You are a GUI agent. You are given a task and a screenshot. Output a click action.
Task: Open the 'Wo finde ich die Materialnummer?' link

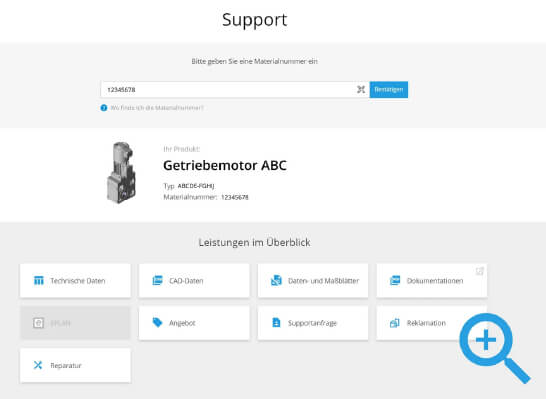pyautogui.click(x=157, y=108)
